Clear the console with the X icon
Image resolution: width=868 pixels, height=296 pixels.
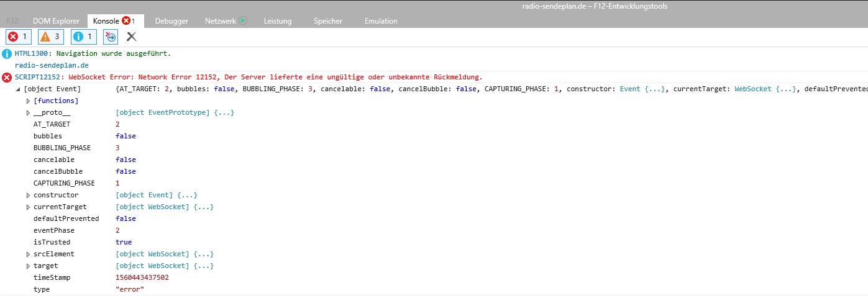click(x=131, y=37)
